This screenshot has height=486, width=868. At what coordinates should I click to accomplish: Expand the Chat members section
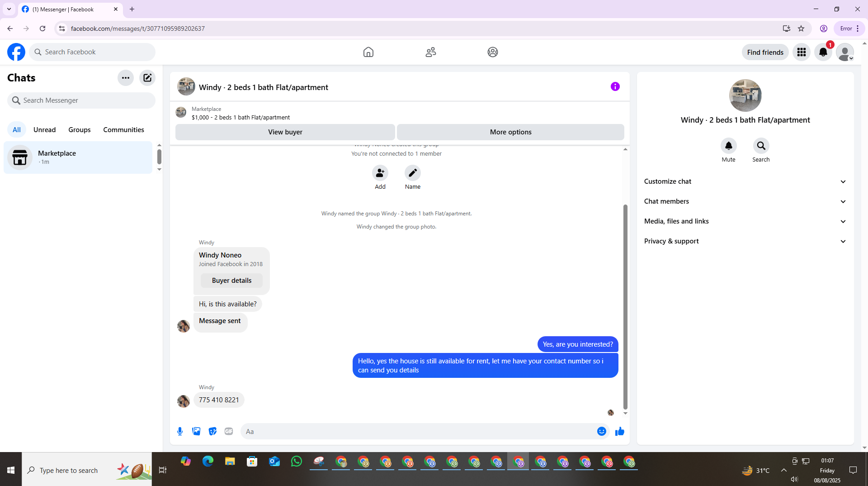pyautogui.click(x=745, y=201)
